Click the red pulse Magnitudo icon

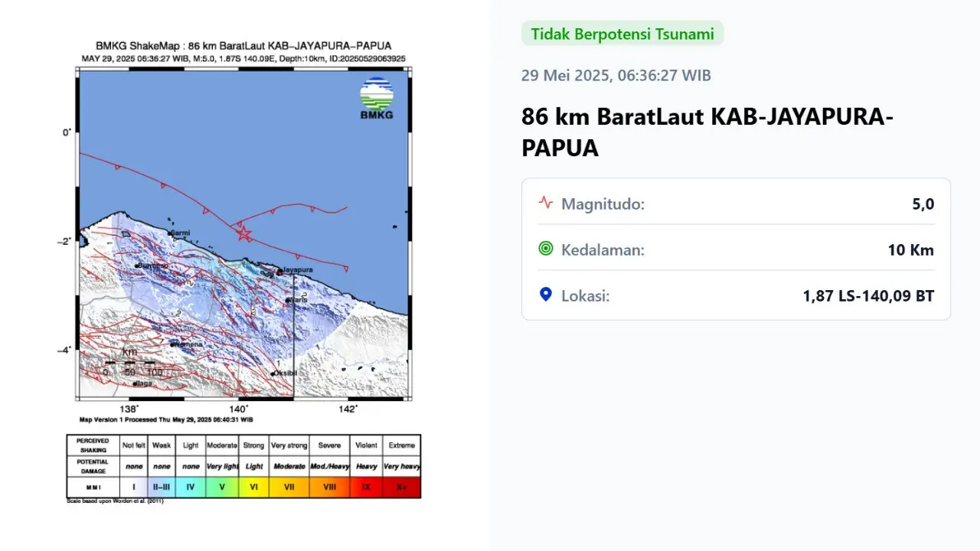(545, 203)
